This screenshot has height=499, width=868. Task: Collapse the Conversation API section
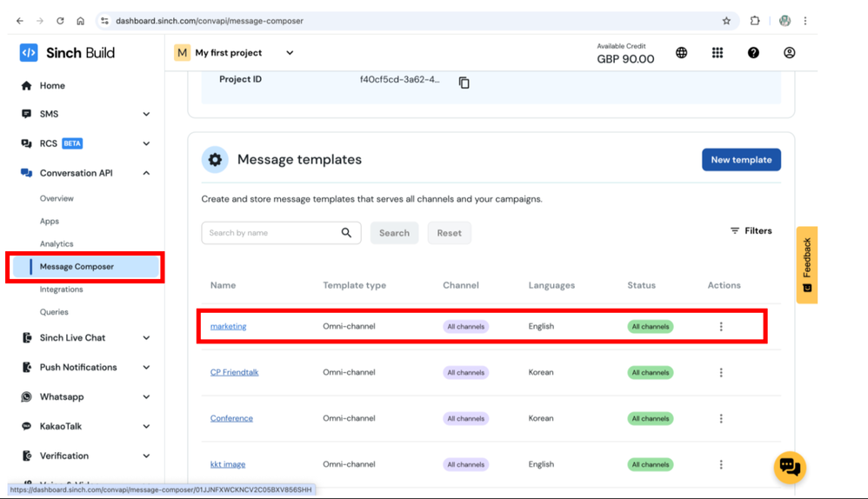(x=146, y=173)
